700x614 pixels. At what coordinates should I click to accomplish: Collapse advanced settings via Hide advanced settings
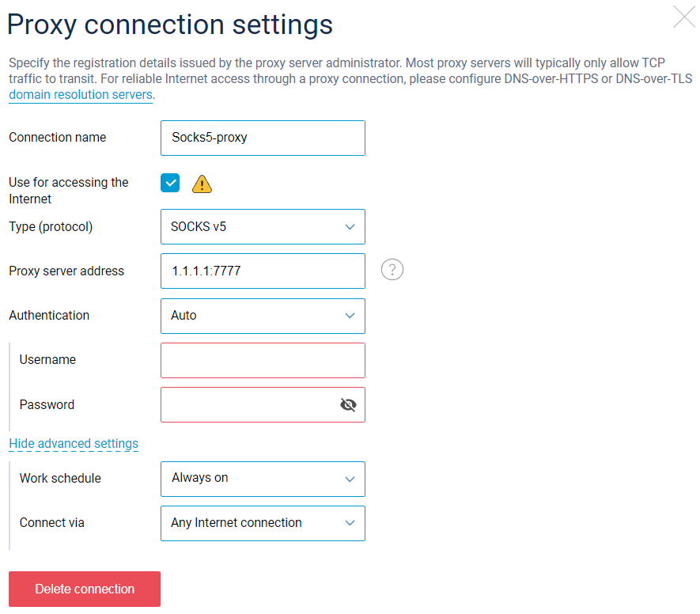point(74,443)
